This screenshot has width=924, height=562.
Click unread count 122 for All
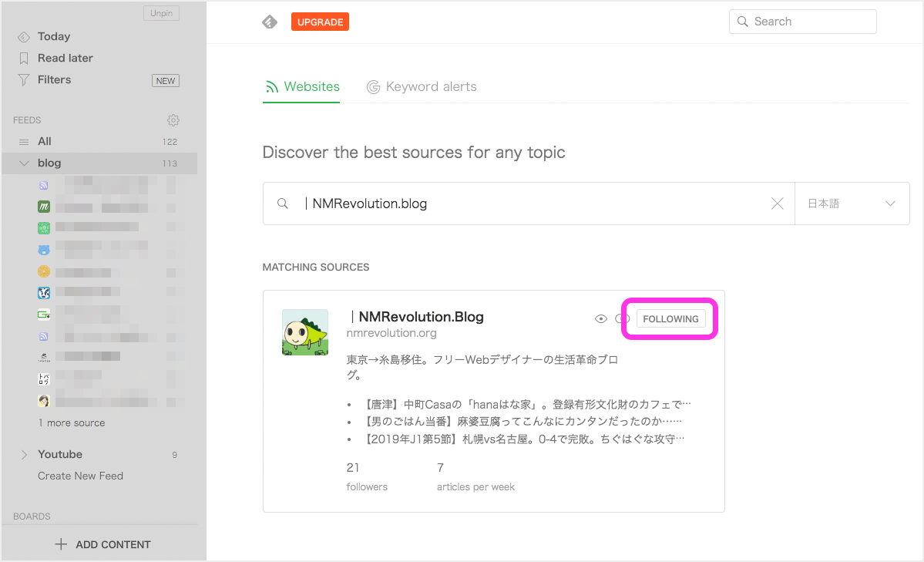(170, 142)
